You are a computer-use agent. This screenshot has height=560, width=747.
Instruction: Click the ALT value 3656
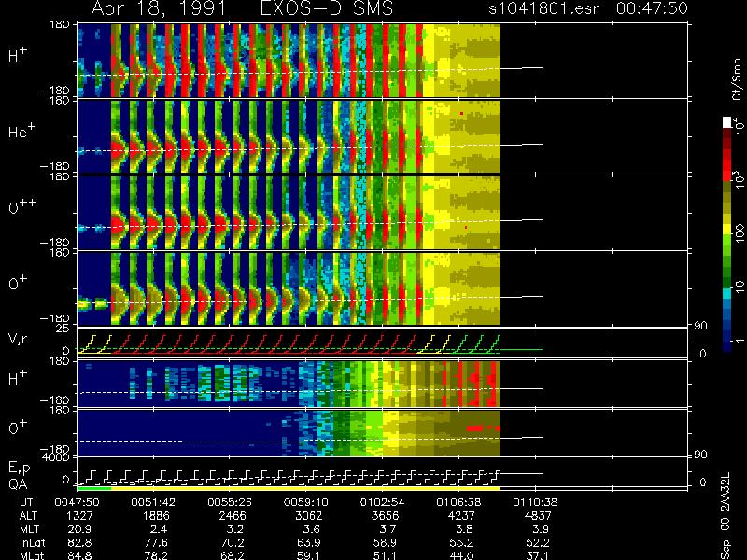[386, 516]
